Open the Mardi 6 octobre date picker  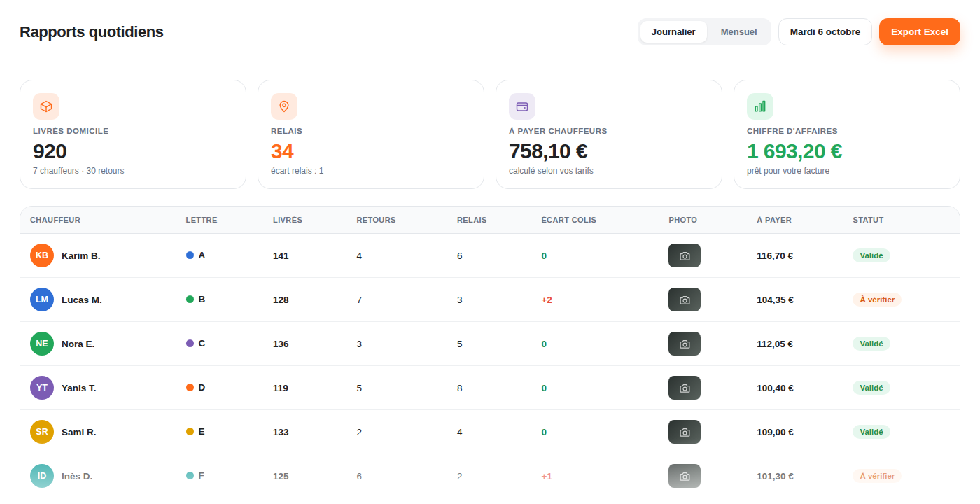pyautogui.click(x=825, y=31)
